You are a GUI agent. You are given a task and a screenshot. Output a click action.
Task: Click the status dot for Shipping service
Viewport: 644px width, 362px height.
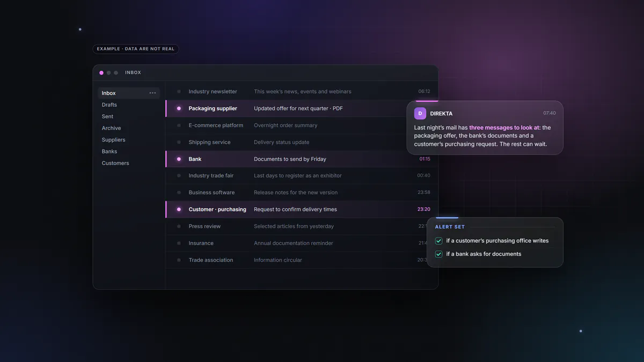pyautogui.click(x=179, y=142)
